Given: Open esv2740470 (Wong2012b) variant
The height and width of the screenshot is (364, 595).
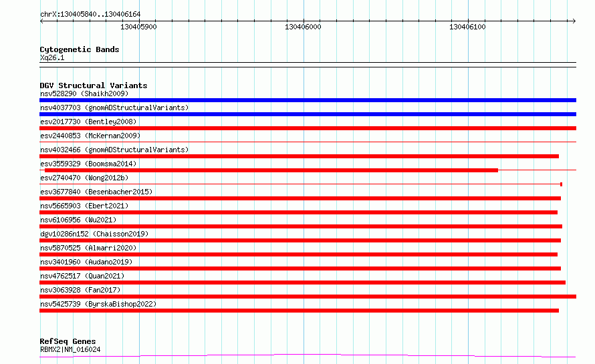Looking at the screenshot, I should 84,178.
